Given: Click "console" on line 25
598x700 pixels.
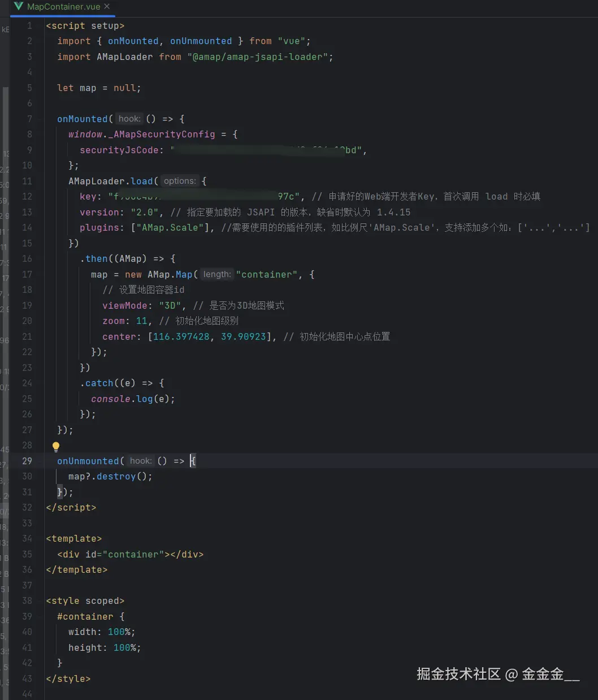Looking at the screenshot, I should pyautogui.click(x=111, y=399).
